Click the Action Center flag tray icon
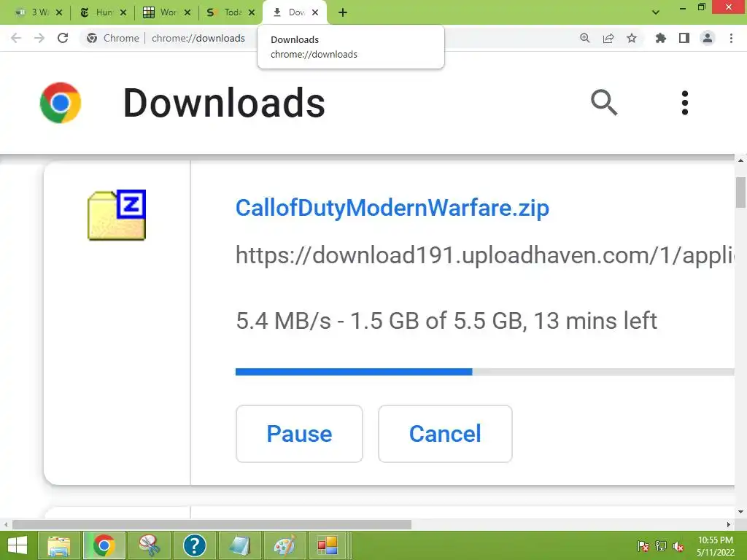The height and width of the screenshot is (560, 747). [643, 546]
